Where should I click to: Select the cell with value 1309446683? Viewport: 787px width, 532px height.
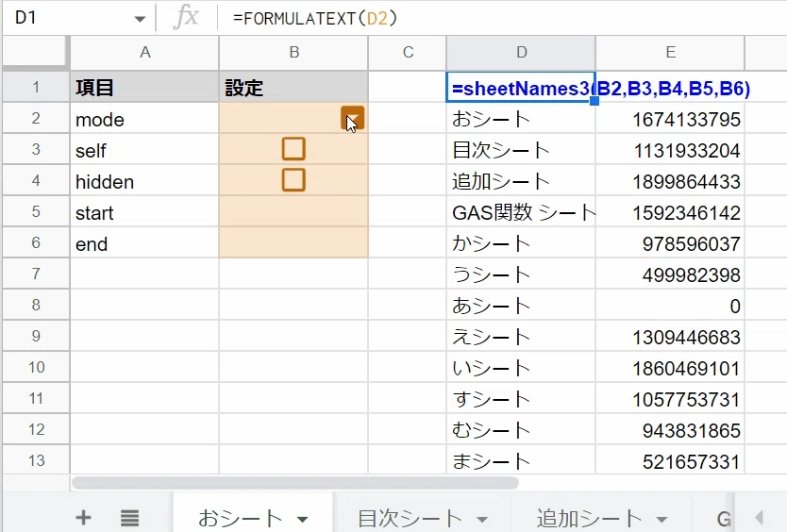pyautogui.click(x=670, y=336)
